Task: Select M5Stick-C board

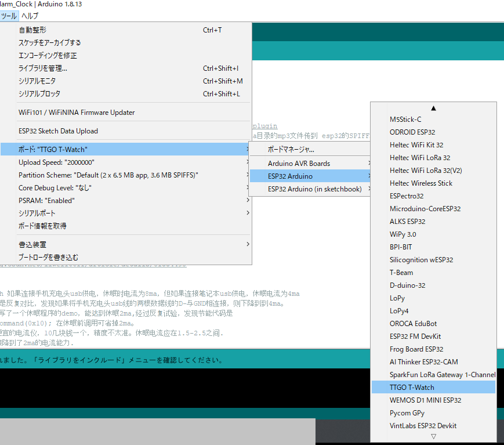Action: [433, 120]
